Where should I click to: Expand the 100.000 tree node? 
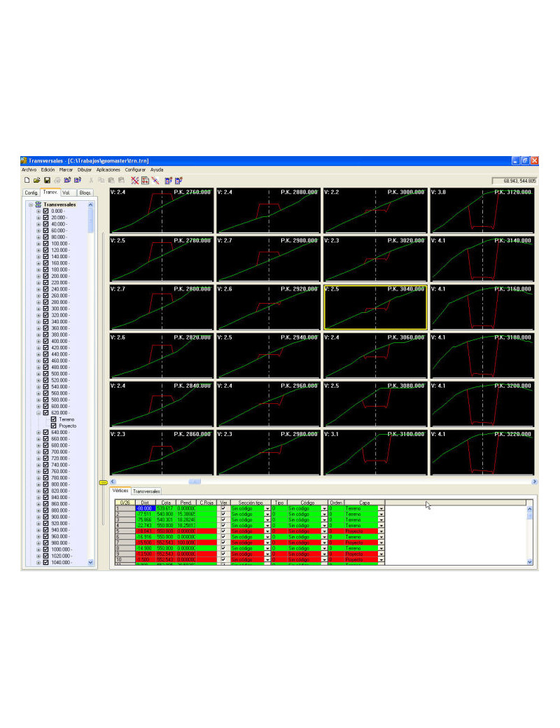pyautogui.click(x=38, y=244)
